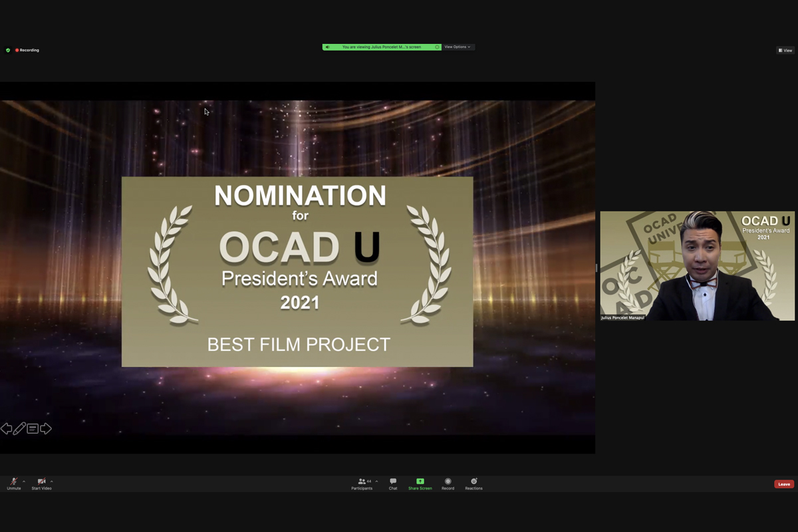Click the 'Julius Poncelet Manapul' name label
The height and width of the screenshot is (532, 798).
point(622,318)
